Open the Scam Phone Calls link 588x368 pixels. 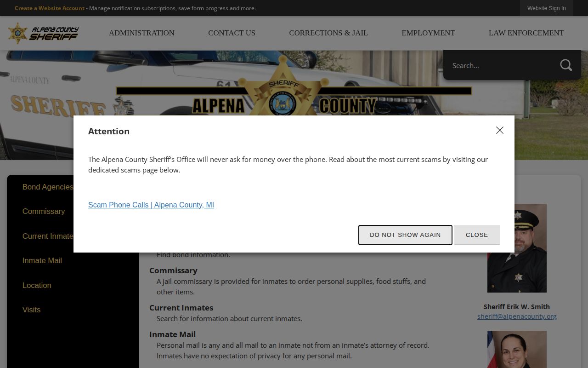tap(151, 205)
